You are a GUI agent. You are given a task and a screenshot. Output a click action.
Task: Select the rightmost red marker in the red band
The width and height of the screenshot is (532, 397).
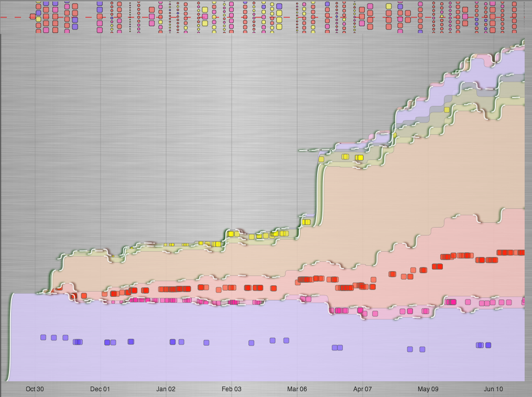[x=522, y=252]
